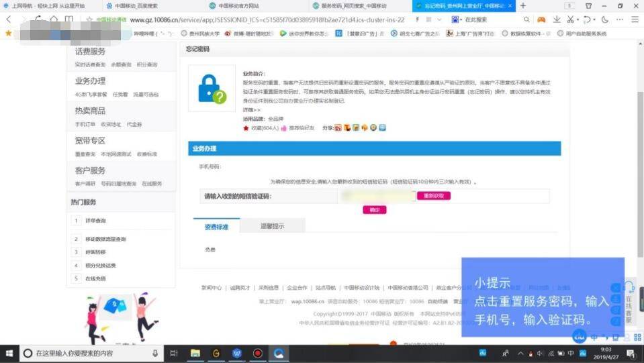Image resolution: width=644 pixels, height=363 pixels.
Task: Open the 话费服务 sidebar heading
Action: pos(90,51)
